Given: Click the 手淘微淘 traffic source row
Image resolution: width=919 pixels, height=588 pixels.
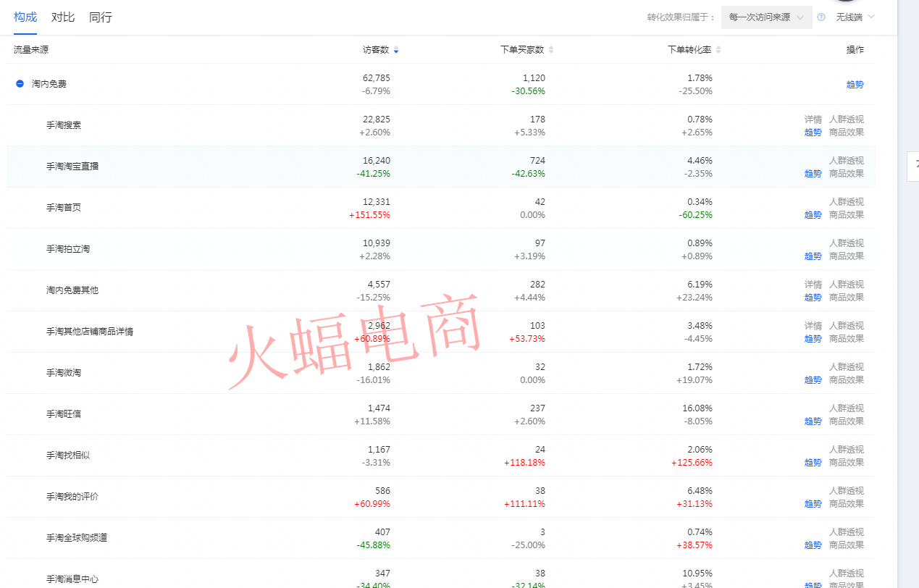Looking at the screenshot, I should coord(64,373).
